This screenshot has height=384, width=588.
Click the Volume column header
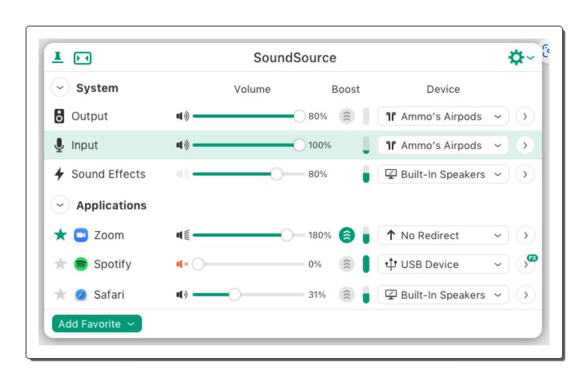[x=252, y=89]
